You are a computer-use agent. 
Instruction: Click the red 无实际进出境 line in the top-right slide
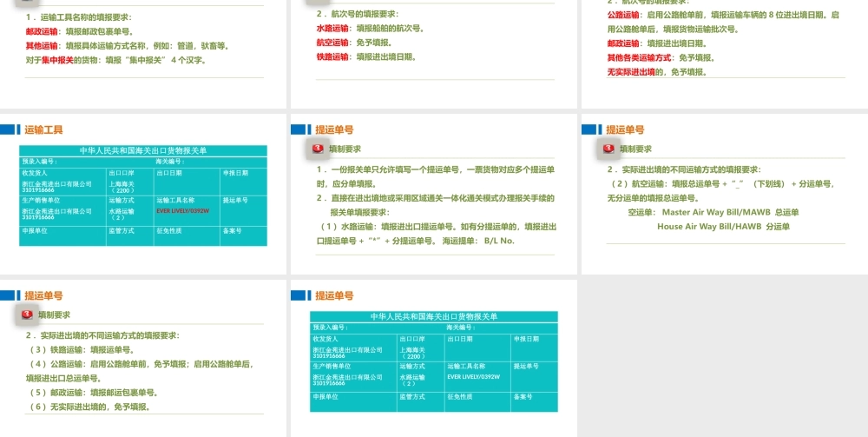pos(656,72)
